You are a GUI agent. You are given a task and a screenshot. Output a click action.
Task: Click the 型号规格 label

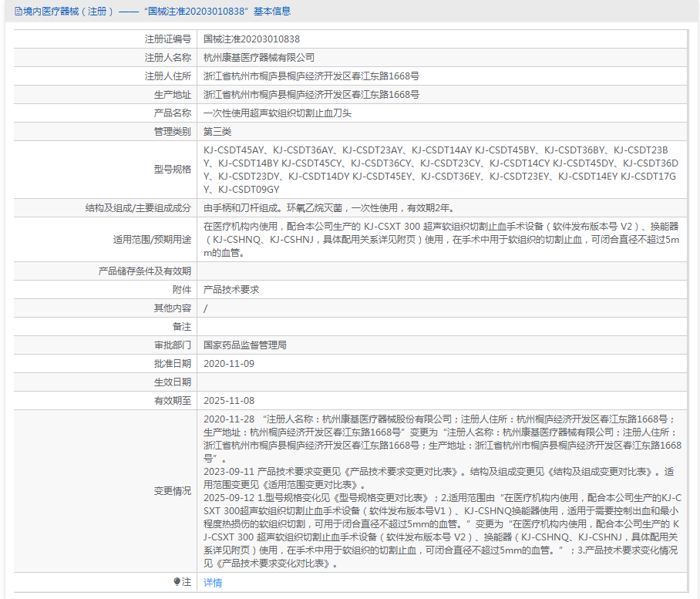[173, 170]
